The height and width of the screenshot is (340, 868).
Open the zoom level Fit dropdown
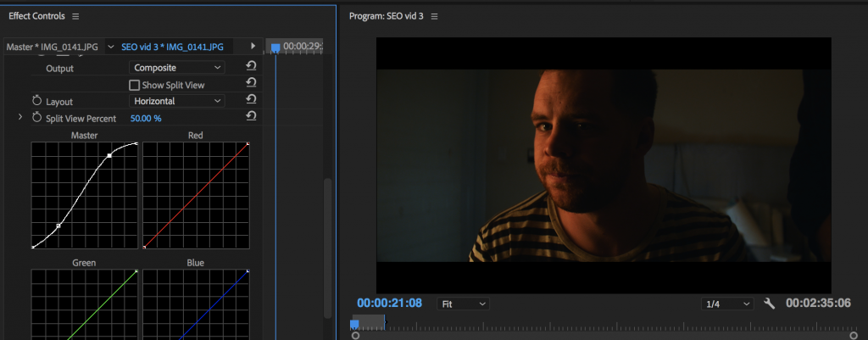coord(464,304)
